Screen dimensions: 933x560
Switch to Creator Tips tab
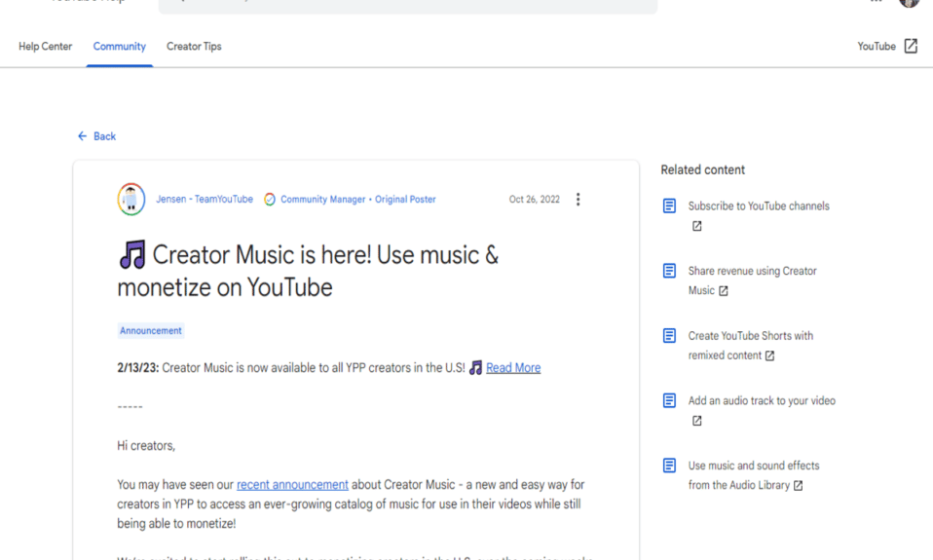(x=194, y=47)
